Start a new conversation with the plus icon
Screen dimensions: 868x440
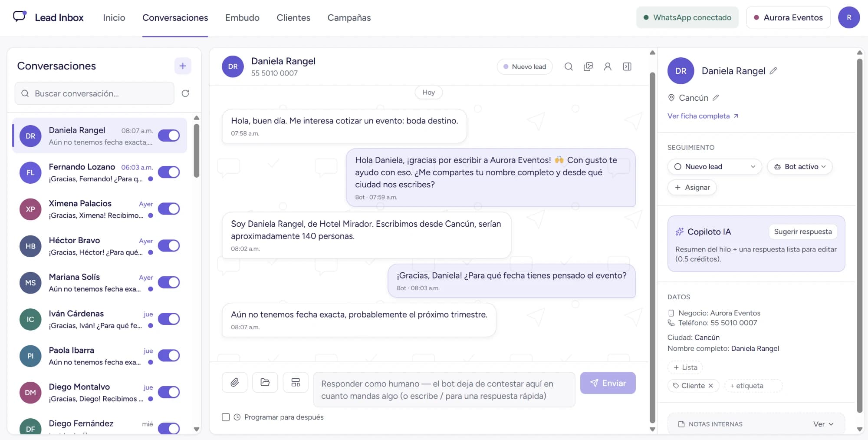(x=183, y=66)
